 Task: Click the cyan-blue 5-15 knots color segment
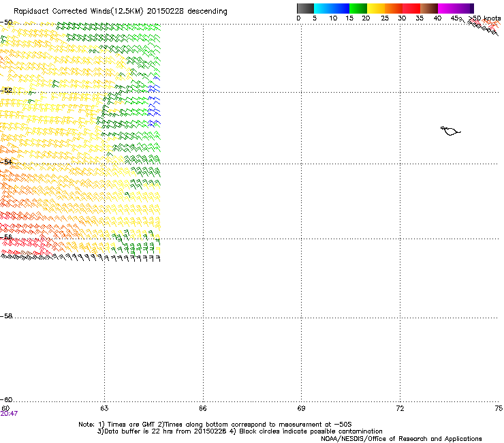tap(332, 8)
